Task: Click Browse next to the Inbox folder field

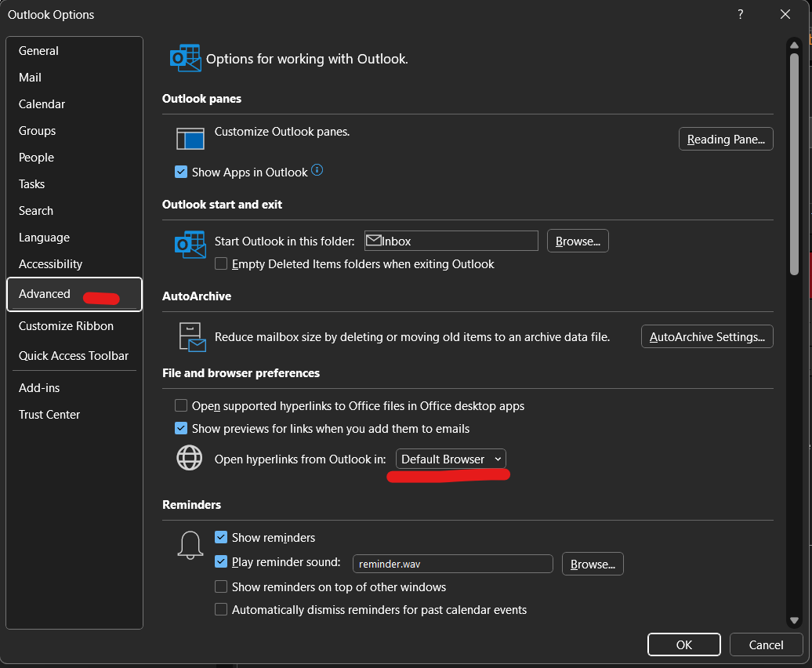Action: click(578, 241)
